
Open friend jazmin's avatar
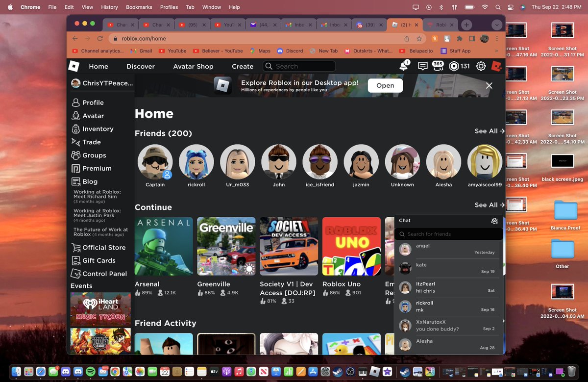(361, 162)
